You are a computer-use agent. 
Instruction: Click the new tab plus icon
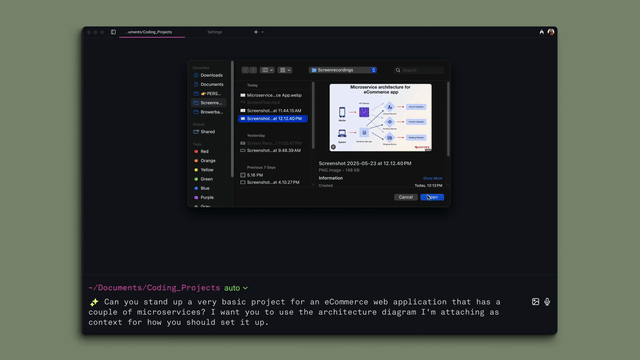pyautogui.click(x=256, y=32)
